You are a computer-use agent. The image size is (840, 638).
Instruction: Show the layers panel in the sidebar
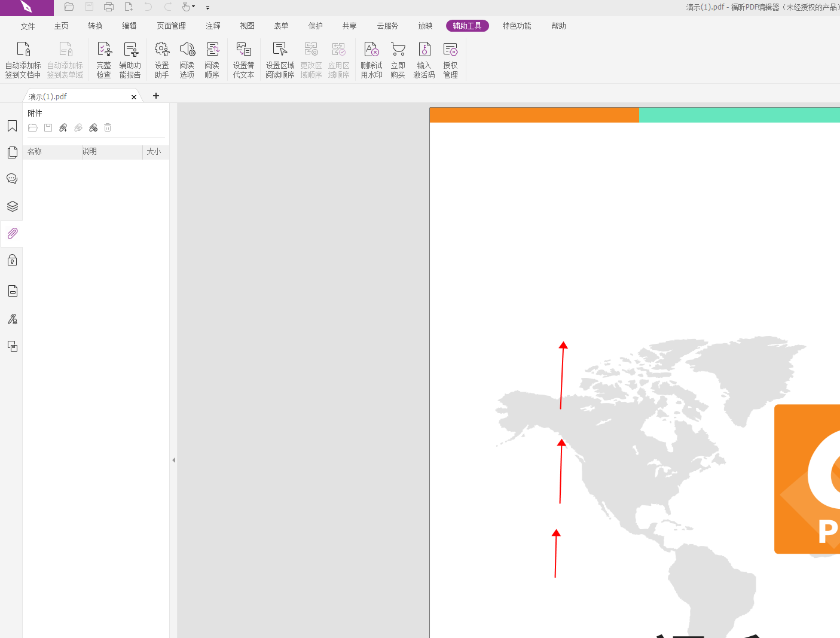click(12, 206)
